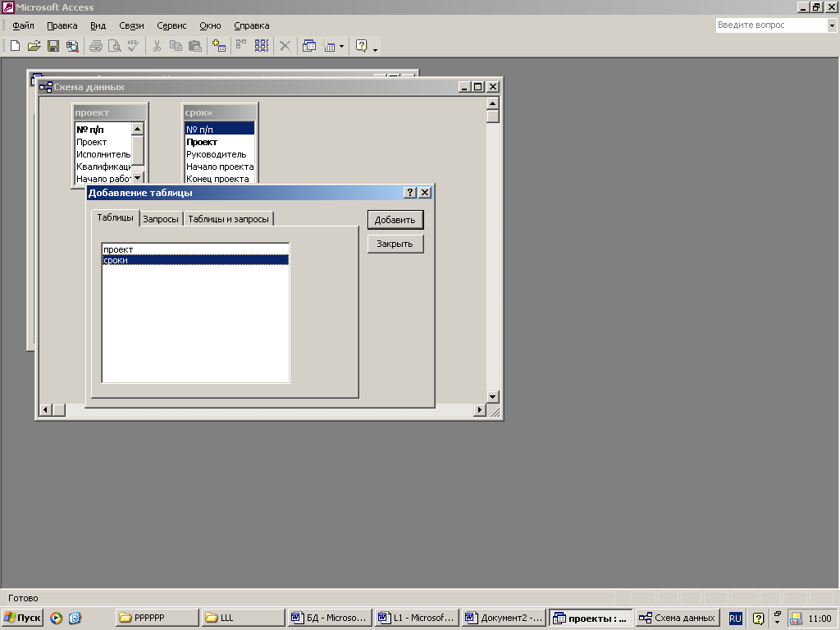Click the Закрыть button
This screenshot has width=840, height=630.
point(395,244)
